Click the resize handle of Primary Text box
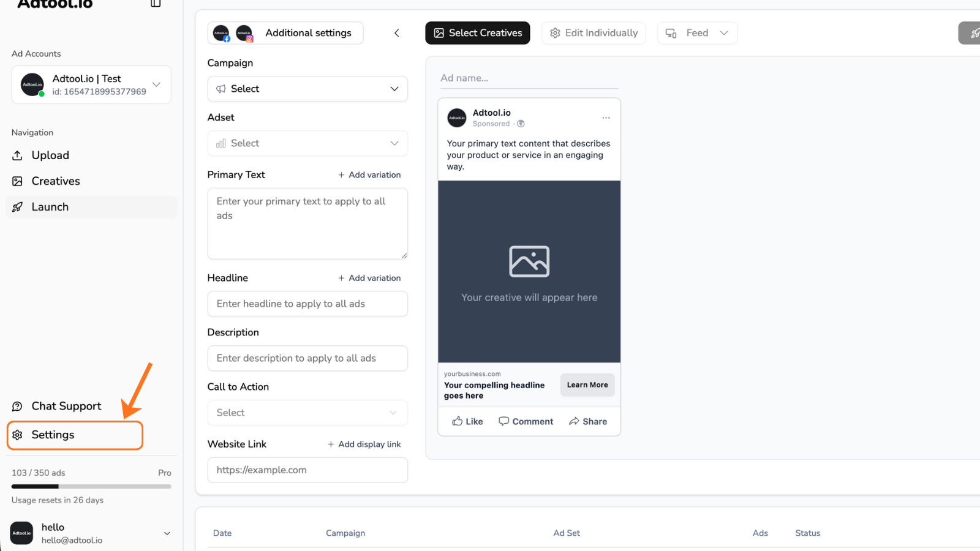 click(404, 255)
